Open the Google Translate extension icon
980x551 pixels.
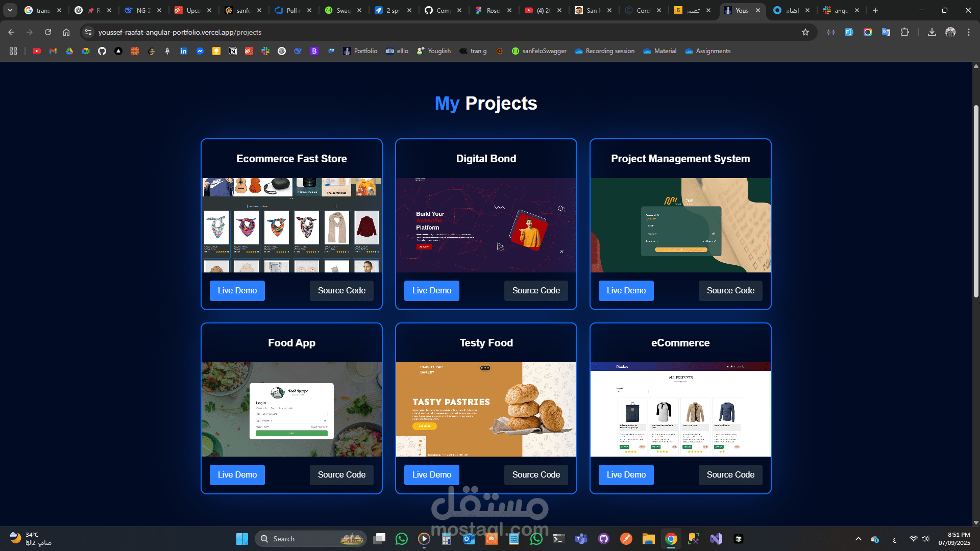[886, 32]
